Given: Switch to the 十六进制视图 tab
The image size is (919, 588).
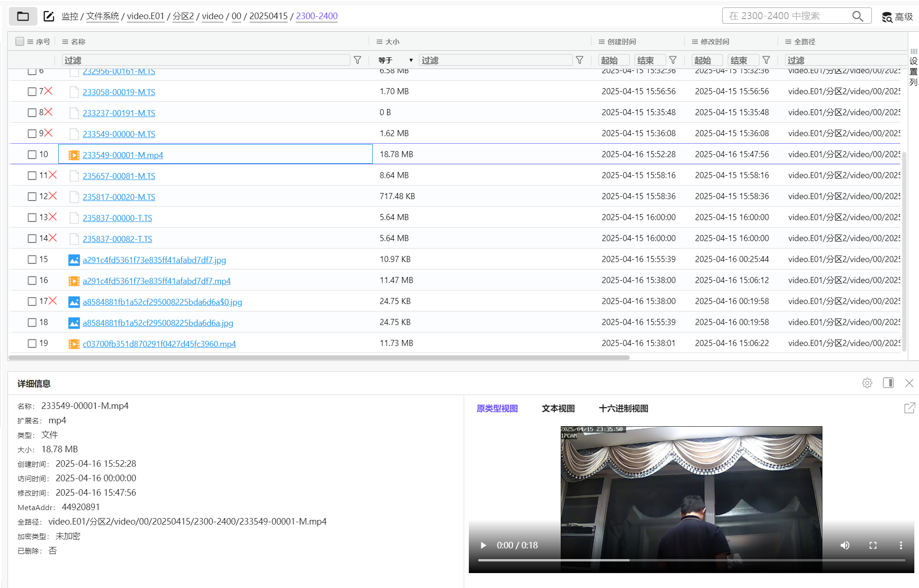Looking at the screenshot, I should pos(623,408).
